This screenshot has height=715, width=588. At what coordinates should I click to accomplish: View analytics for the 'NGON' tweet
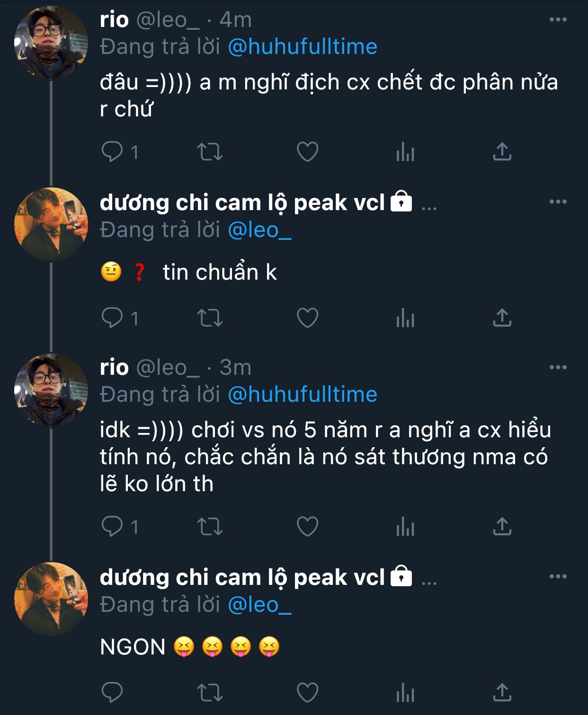405,693
